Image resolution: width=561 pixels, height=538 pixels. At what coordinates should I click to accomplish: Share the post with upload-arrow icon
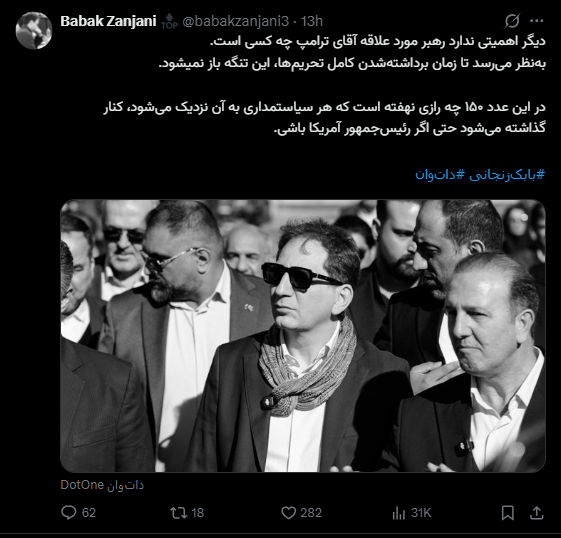(x=537, y=513)
